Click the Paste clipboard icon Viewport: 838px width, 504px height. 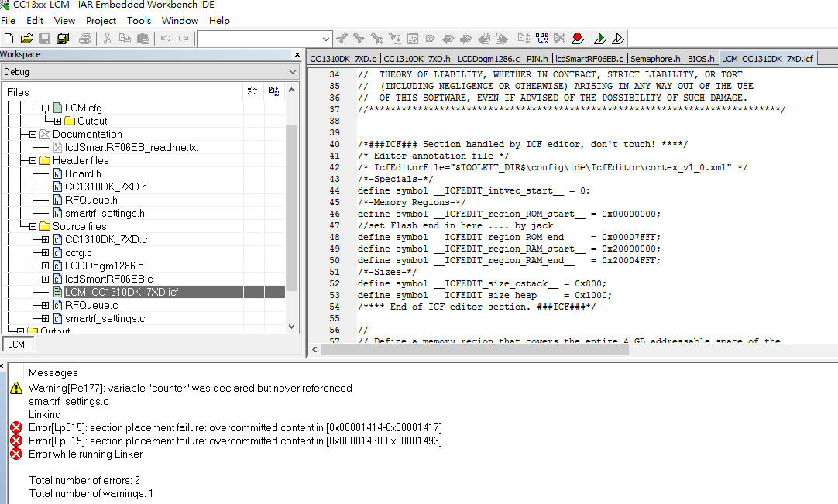pyautogui.click(x=143, y=39)
